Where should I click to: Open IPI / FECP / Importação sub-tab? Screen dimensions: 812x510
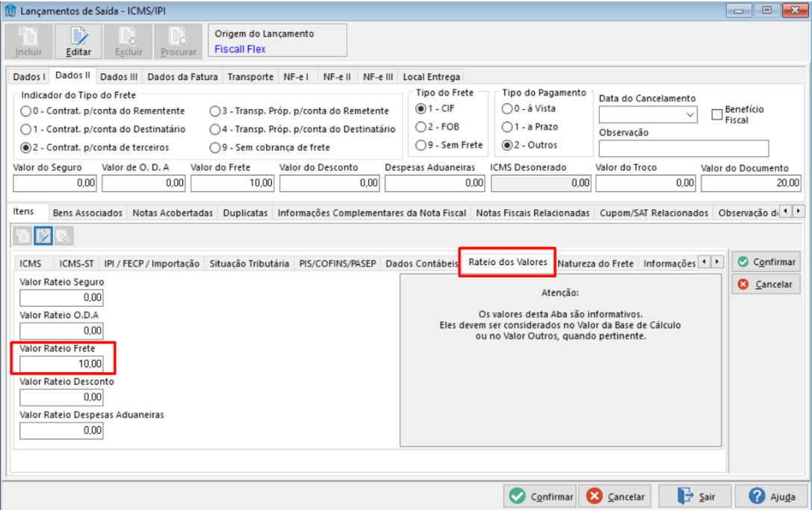pyautogui.click(x=152, y=264)
